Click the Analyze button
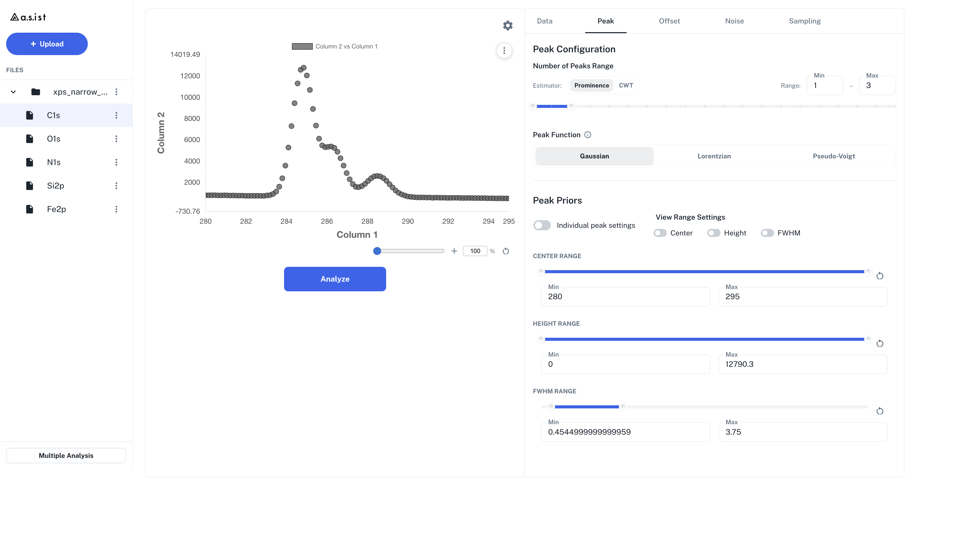This screenshot has height=551, width=980. (335, 279)
